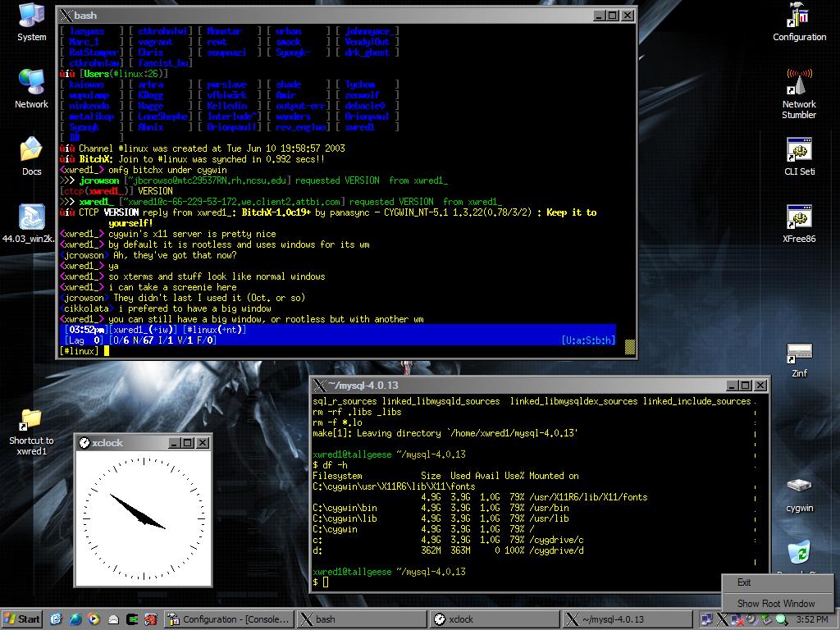Switch to the ~/mysql-4.0.13 taskbar button
This screenshot has height=630, width=840.
coord(628,619)
